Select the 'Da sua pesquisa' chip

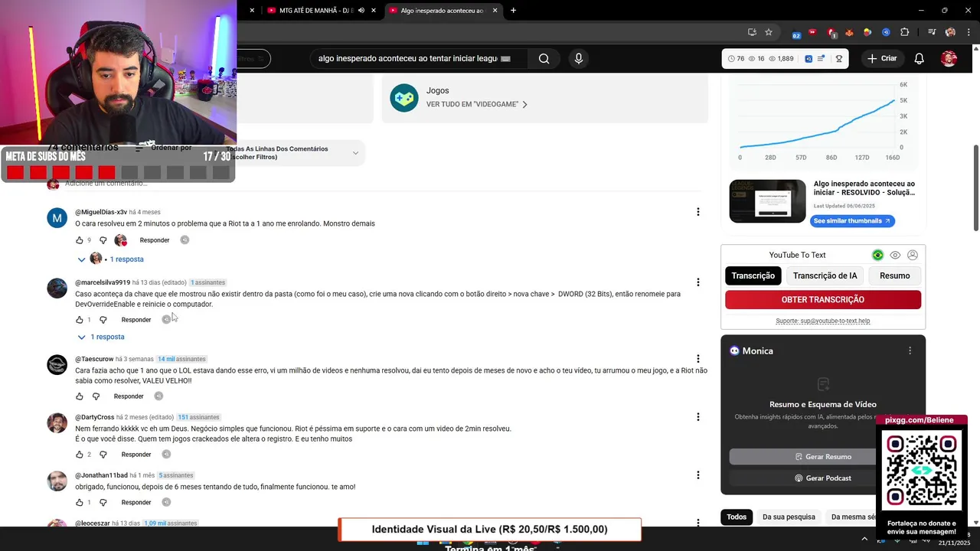coord(789,517)
